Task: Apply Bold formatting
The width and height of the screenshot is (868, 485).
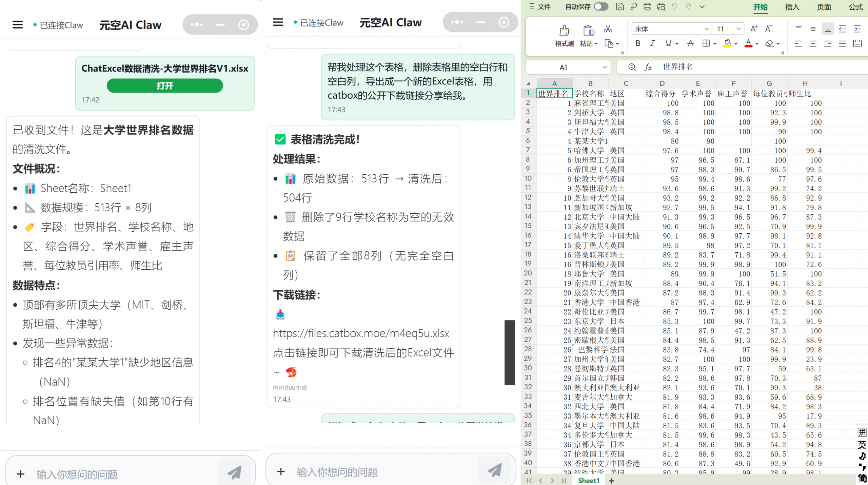Action: click(638, 43)
